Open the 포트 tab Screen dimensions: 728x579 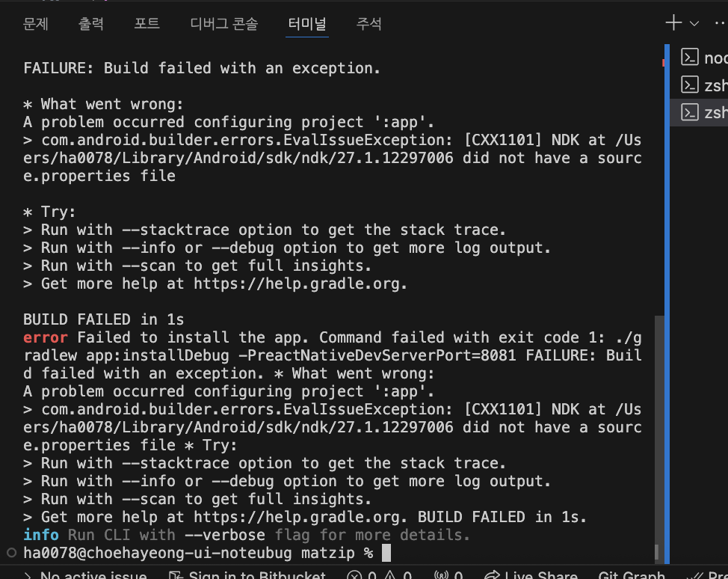click(146, 23)
